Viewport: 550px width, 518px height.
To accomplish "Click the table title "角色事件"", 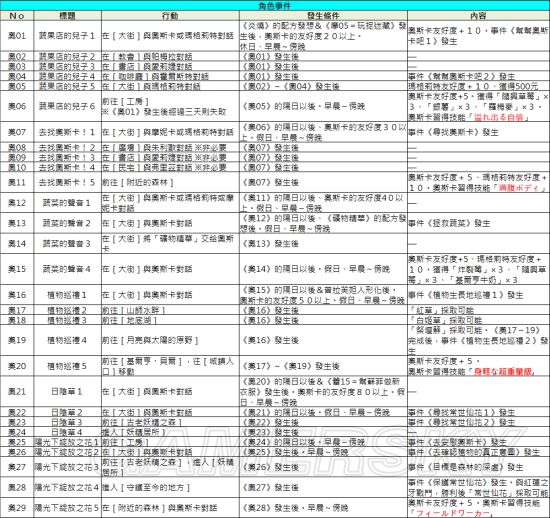I will pyautogui.click(x=275, y=5).
